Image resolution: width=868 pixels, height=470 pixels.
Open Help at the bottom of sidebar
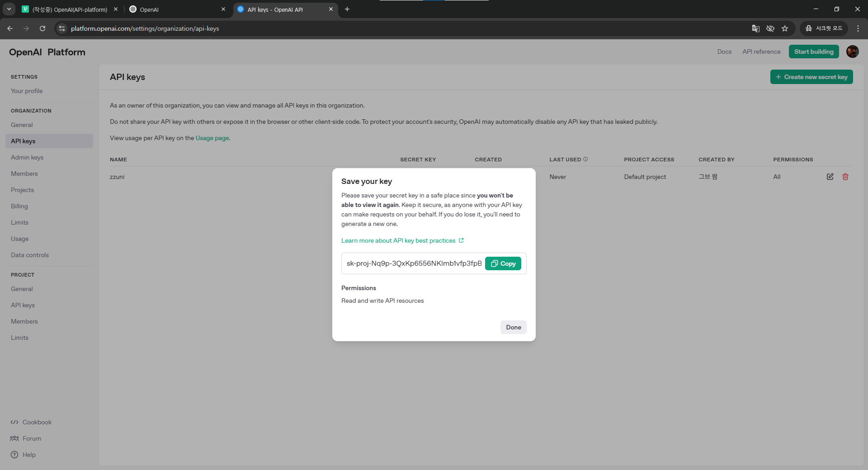(x=29, y=455)
